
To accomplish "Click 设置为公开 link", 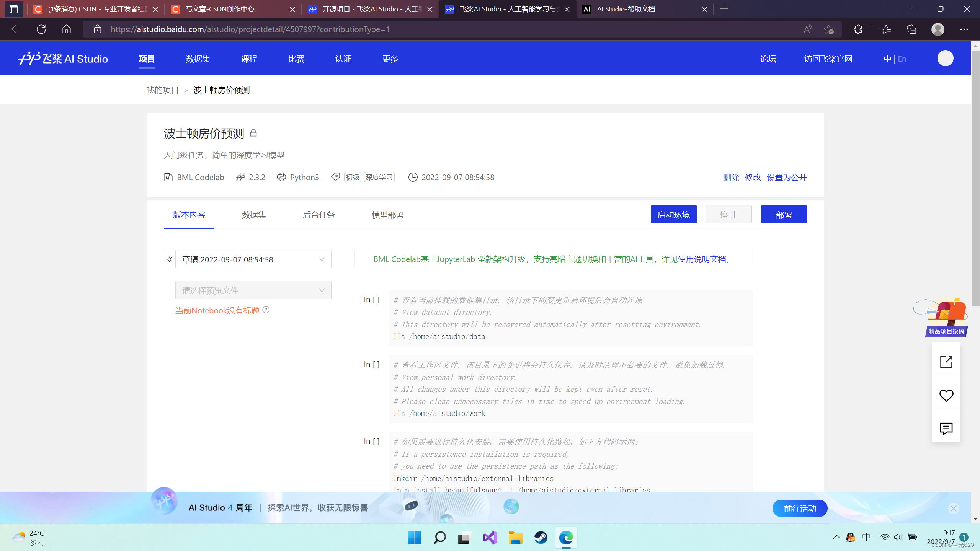I will 786,177.
